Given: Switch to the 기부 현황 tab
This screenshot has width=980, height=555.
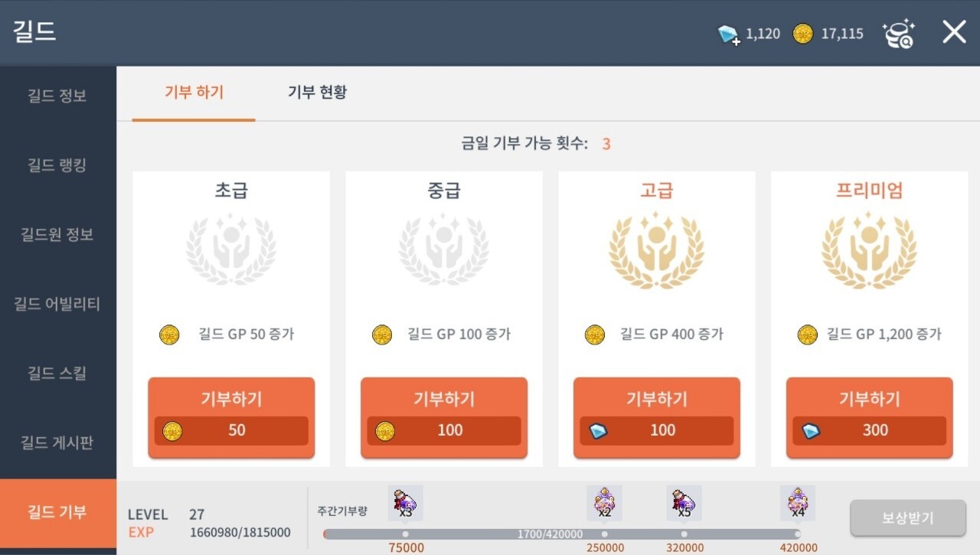Looking at the screenshot, I should [317, 93].
